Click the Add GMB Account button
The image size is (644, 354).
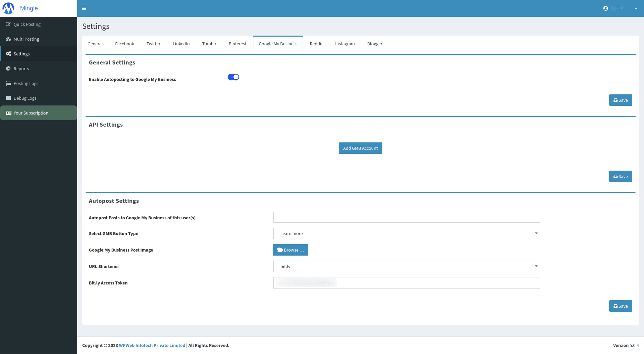pyautogui.click(x=360, y=148)
